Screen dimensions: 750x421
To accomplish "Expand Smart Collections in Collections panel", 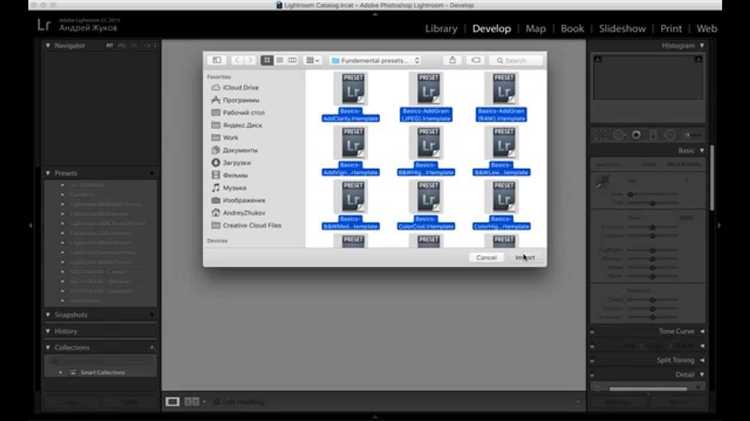I will tap(61, 372).
